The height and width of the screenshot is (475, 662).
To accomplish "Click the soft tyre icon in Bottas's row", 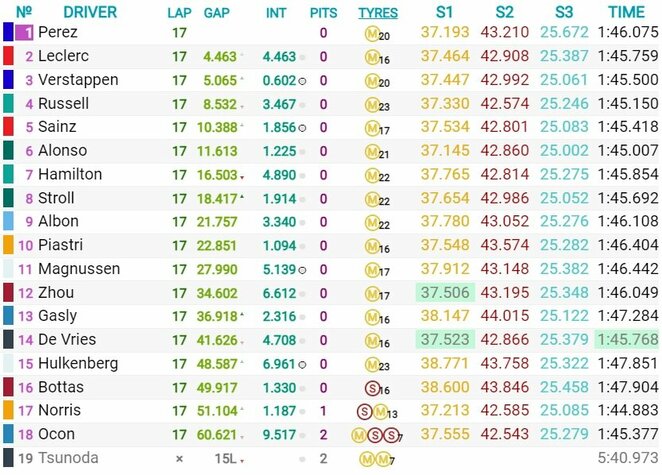I will [x=371, y=387].
